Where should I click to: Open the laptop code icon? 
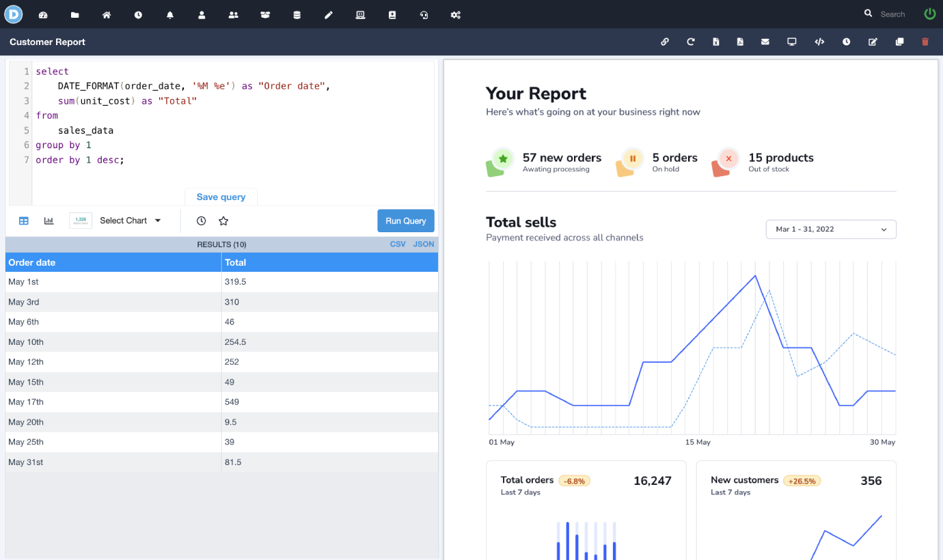(361, 14)
